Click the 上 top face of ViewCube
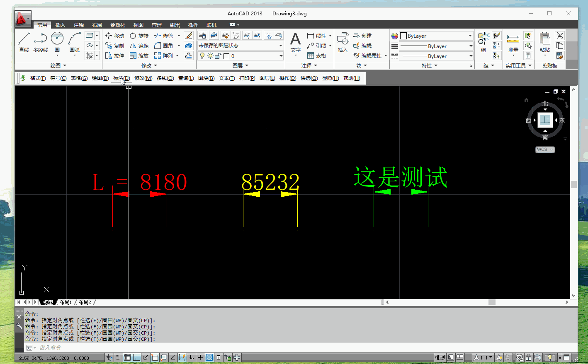This screenshot has height=364, width=588. coord(545,120)
